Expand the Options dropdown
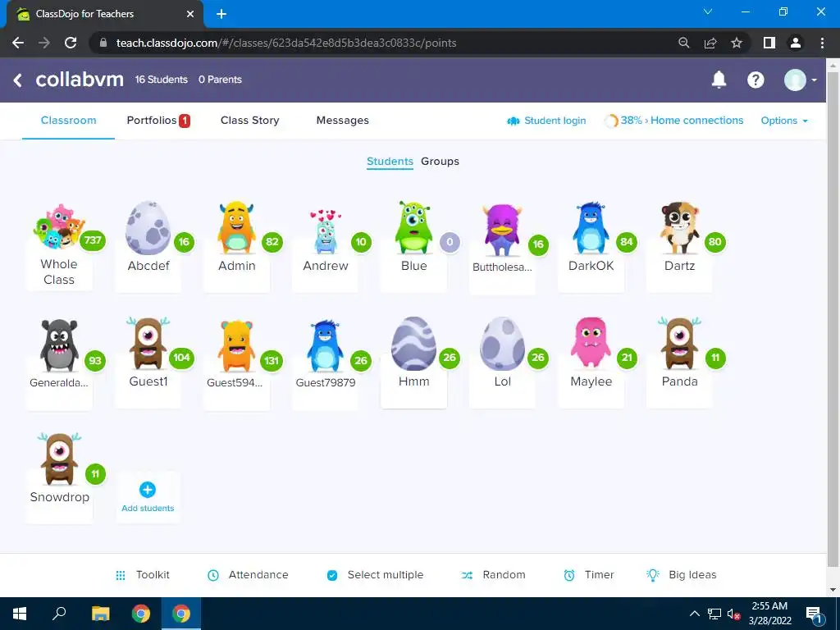 coord(783,121)
